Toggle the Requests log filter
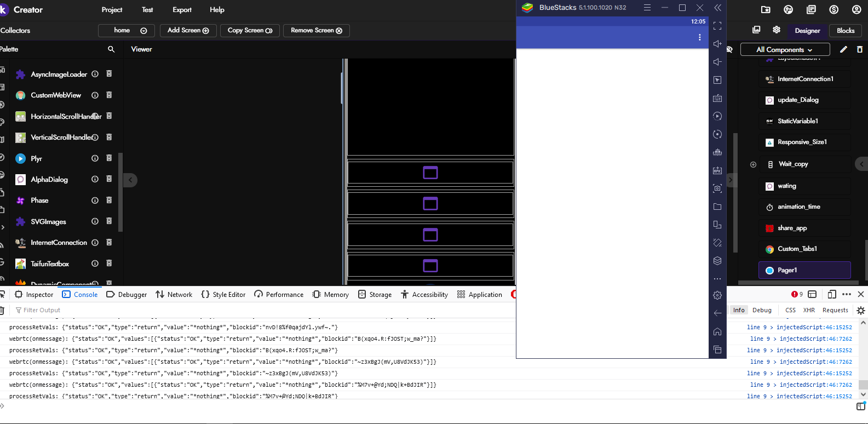Screen dimensions: 868x424 click(835, 310)
